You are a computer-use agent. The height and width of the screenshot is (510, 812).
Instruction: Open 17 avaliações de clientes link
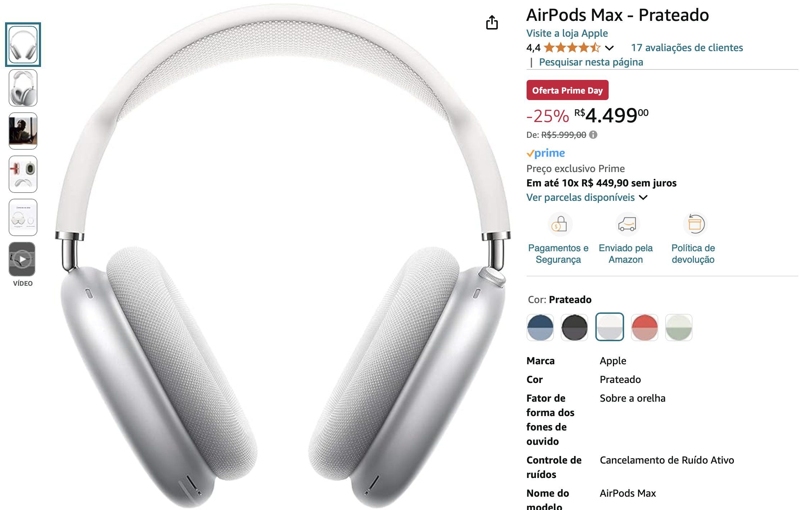(x=687, y=48)
